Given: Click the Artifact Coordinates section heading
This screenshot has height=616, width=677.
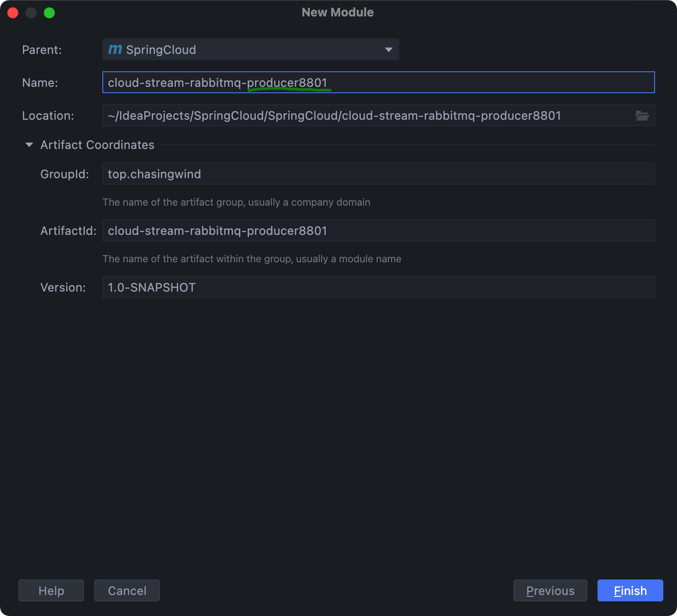Looking at the screenshot, I should [x=97, y=145].
